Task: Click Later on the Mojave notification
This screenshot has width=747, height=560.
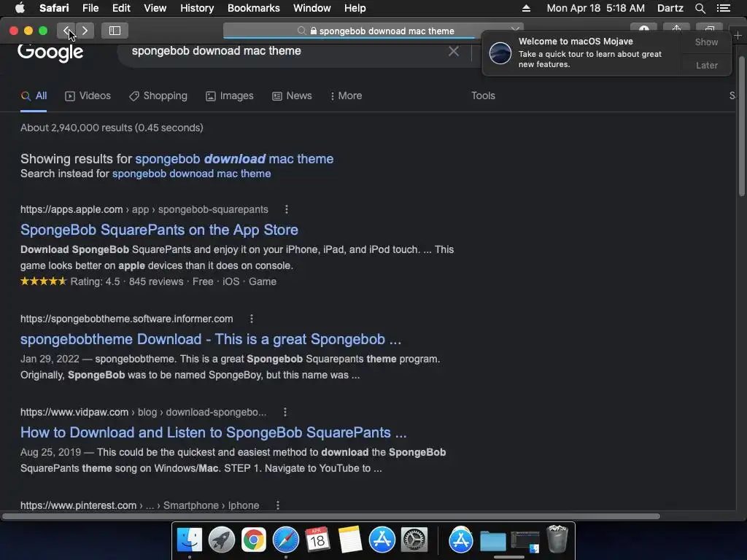Action: [706, 65]
